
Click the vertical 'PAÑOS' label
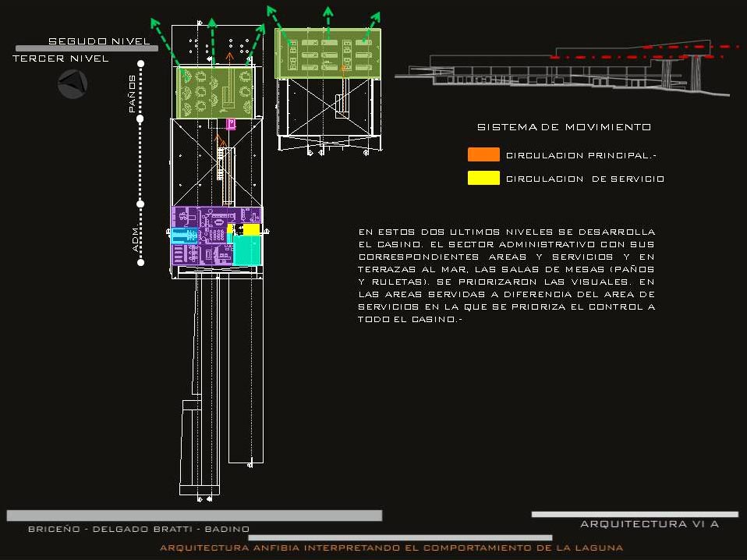132,94
